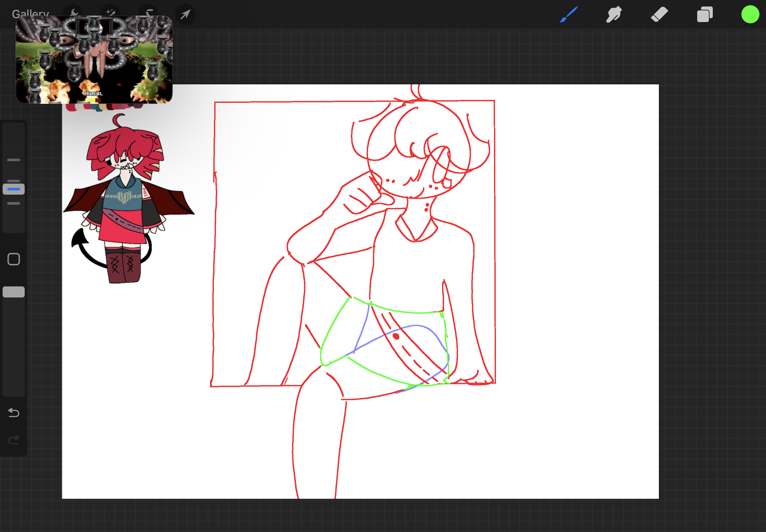Select the Smudge tool
The width and height of the screenshot is (766, 532).
(613, 14)
